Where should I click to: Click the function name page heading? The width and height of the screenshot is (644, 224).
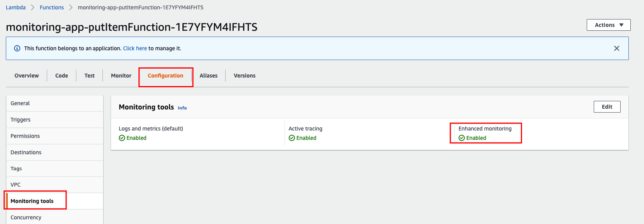click(132, 27)
